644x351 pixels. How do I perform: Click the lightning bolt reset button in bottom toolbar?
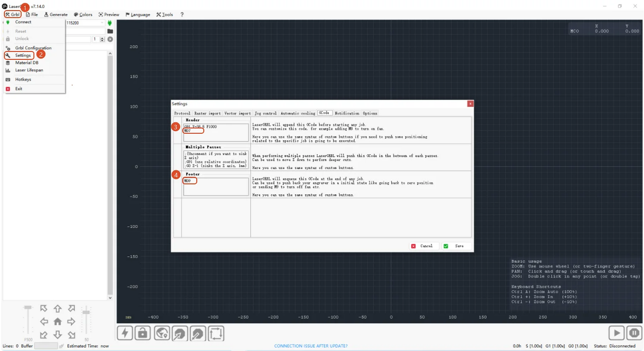[125, 333]
